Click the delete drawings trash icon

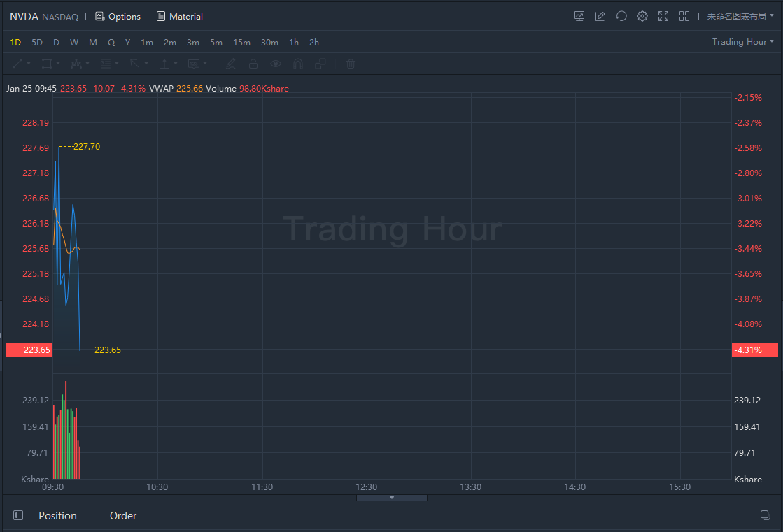(351, 64)
